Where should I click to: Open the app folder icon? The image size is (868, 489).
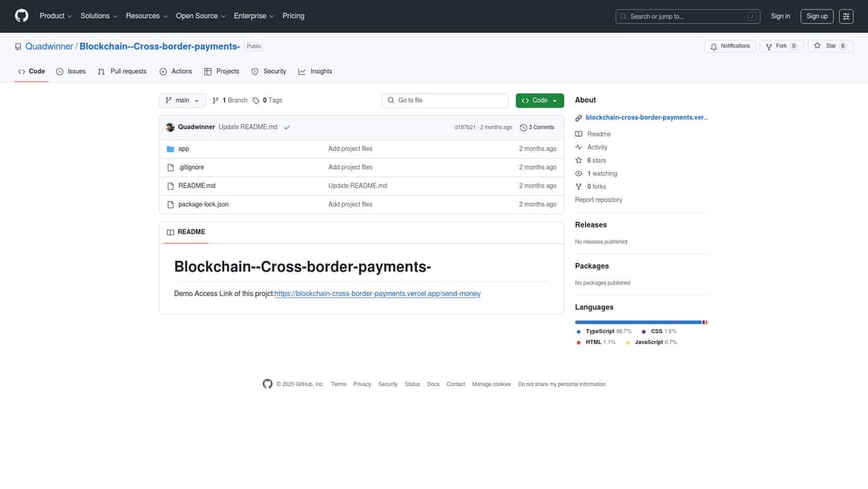170,148
